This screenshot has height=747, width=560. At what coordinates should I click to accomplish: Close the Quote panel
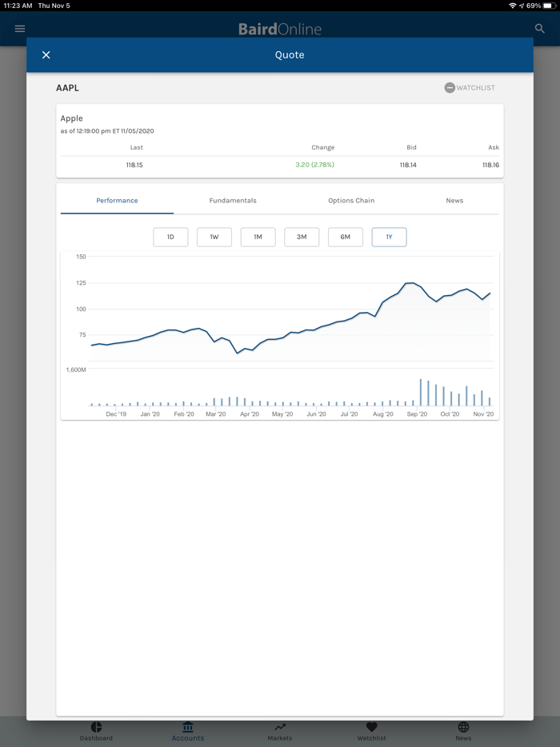(x=46, y=55)
